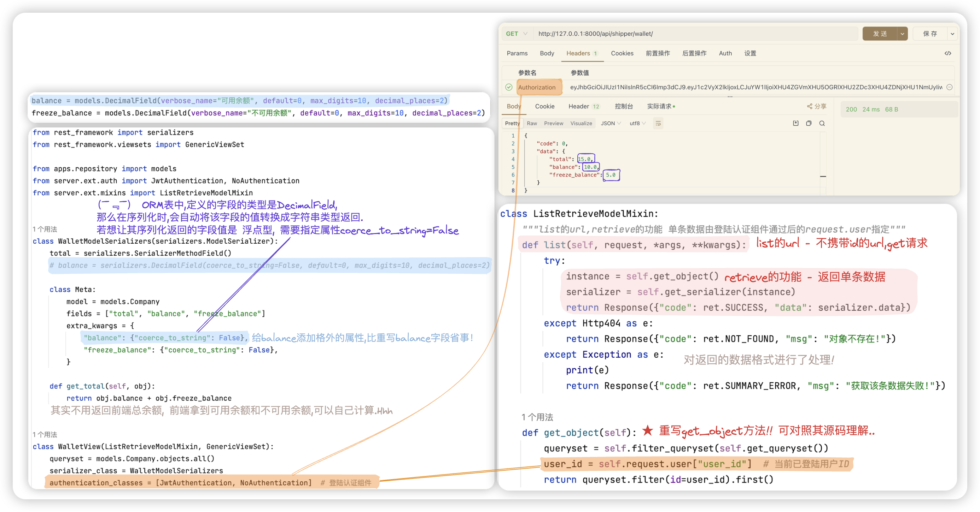Open the 控制台 console tab
This screenshot has width=980, height=512.
[624, 106]
